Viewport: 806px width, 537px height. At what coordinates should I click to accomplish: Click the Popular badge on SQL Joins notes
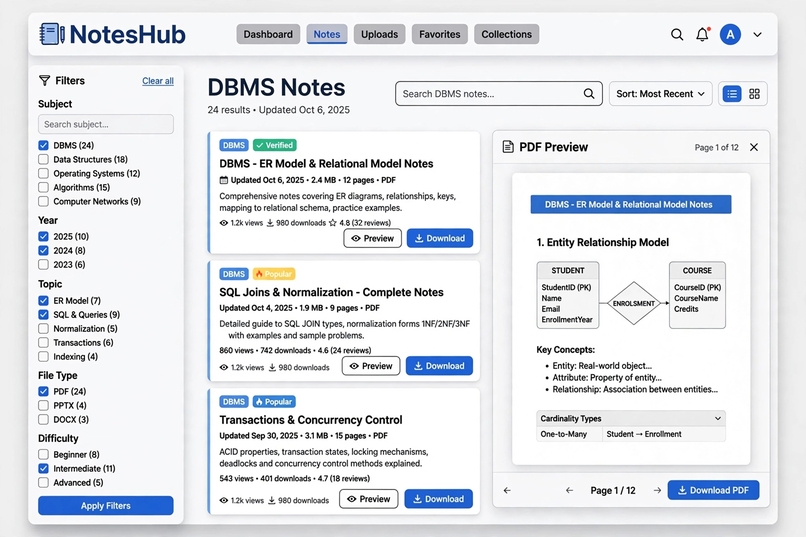(274, 274)
